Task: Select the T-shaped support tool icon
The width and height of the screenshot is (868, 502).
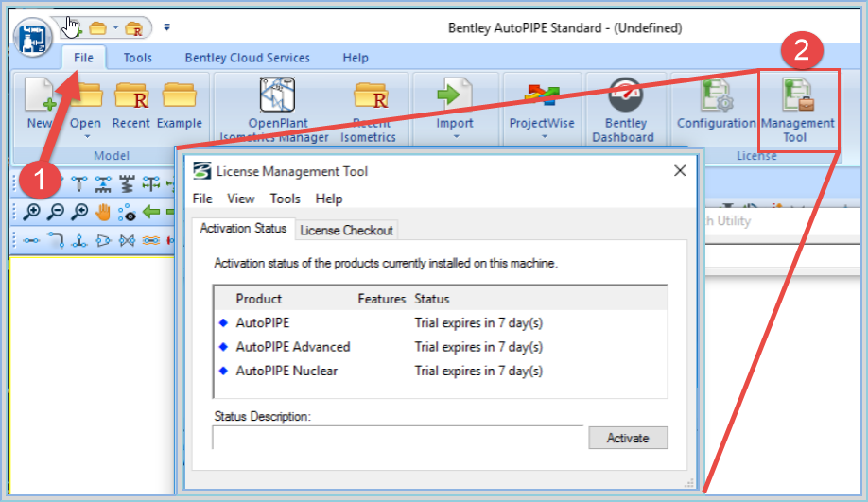Action: pos(79,183)
